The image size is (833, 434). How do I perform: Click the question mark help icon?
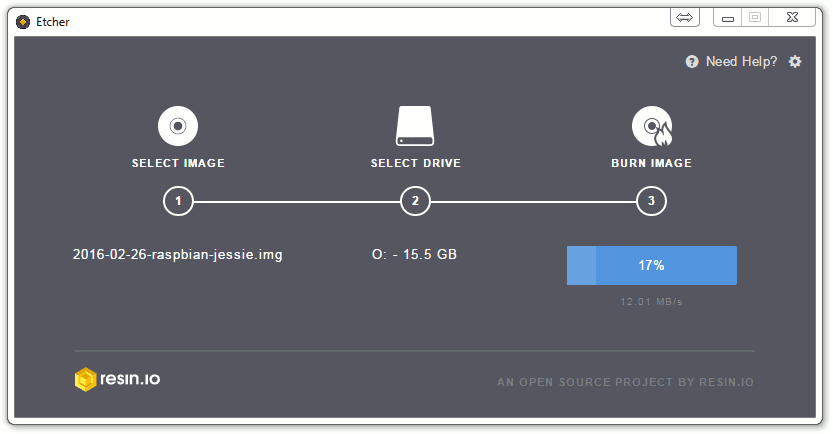tap(692, 62)
